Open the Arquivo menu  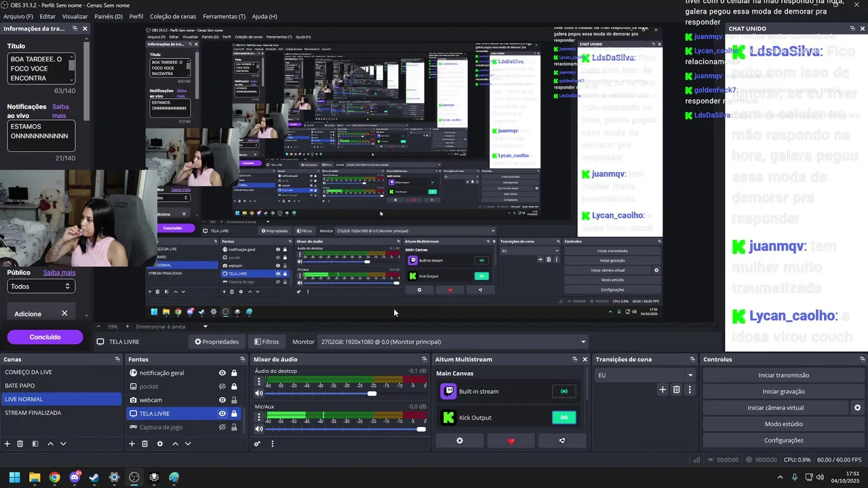18,16
